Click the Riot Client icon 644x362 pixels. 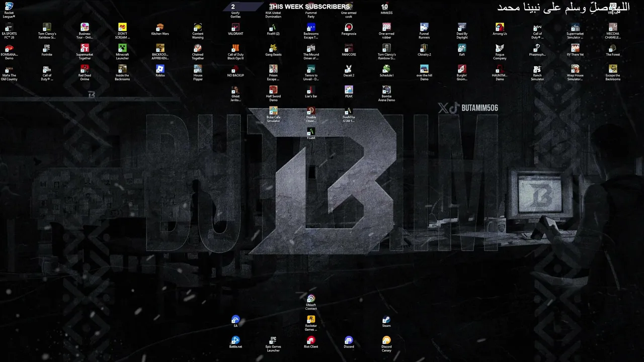point(311,342)
